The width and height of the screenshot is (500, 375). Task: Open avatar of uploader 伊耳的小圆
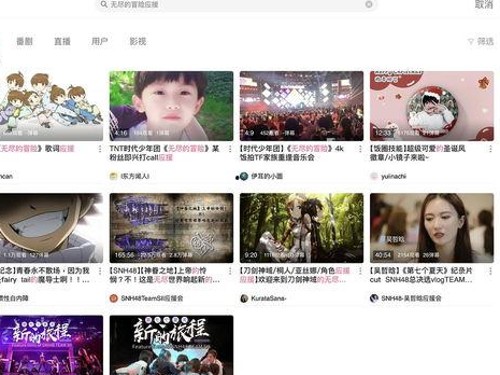[x=244, y=176]
